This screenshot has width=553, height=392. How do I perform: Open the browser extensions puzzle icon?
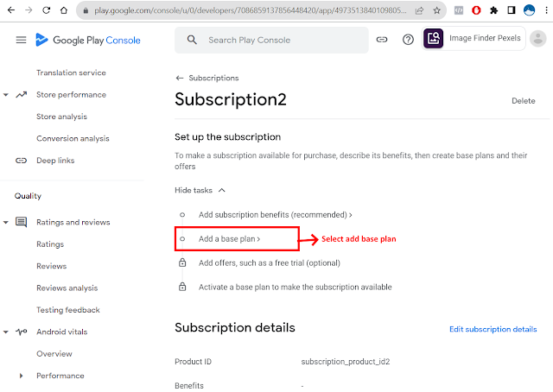pyautogui.click(x=493, y=10)
